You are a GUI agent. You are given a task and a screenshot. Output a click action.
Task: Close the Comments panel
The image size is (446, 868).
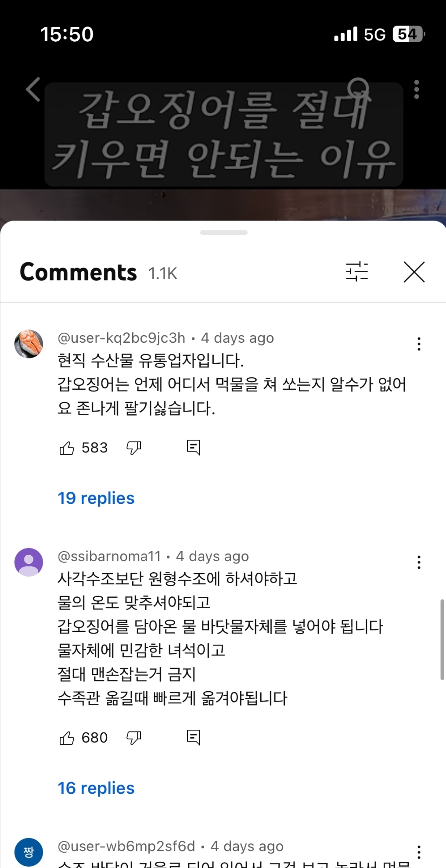[x=414, y=272]
